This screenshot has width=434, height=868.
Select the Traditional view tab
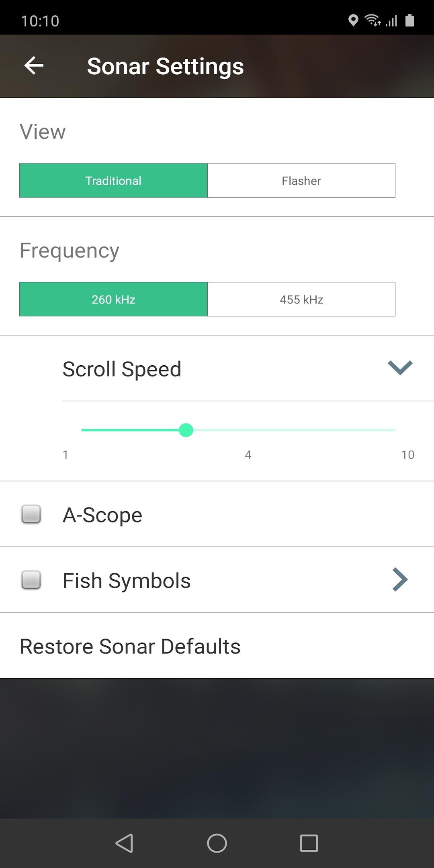113,181
